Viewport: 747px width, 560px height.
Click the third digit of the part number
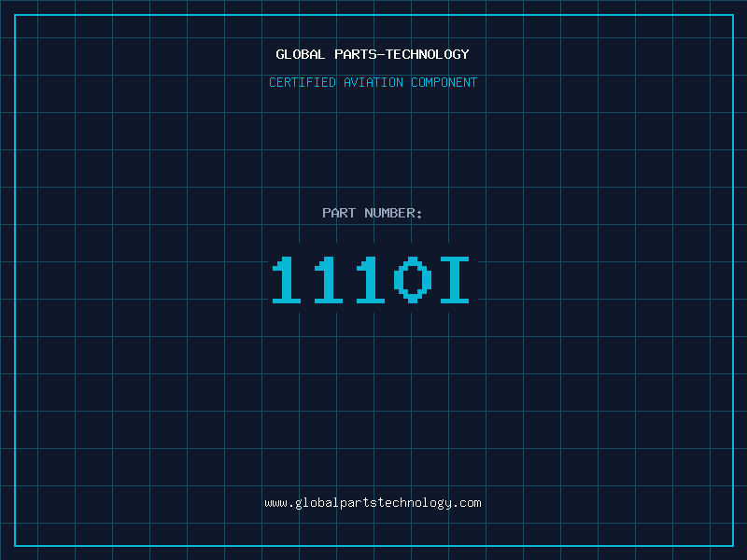click(371, 280)
